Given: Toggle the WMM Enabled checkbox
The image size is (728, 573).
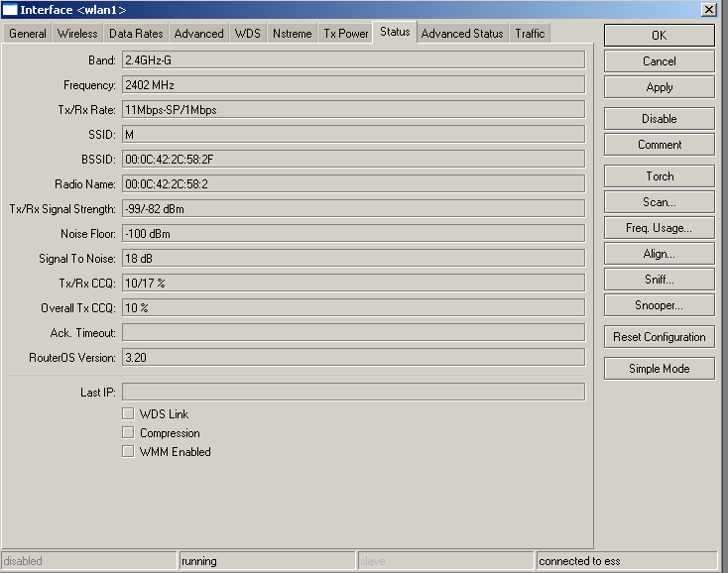Looking at the screenshot, I should click(x=128, y=451).
